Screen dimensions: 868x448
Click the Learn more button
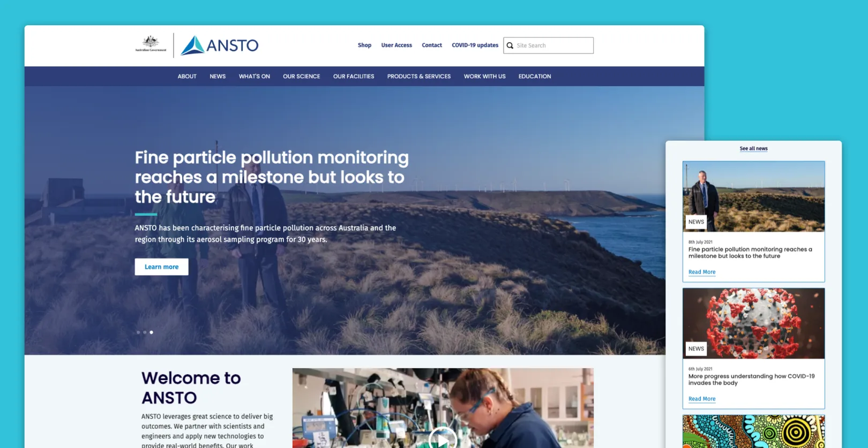(161, 267)
